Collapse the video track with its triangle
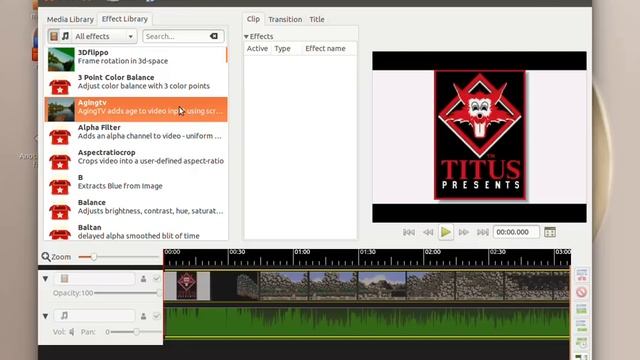 [x=45, y=279]
